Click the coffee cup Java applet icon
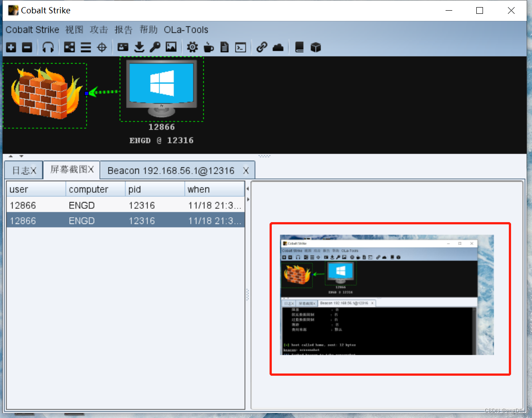Image resolution: width=532 pixels, height=418 pixels. point(209,48)
